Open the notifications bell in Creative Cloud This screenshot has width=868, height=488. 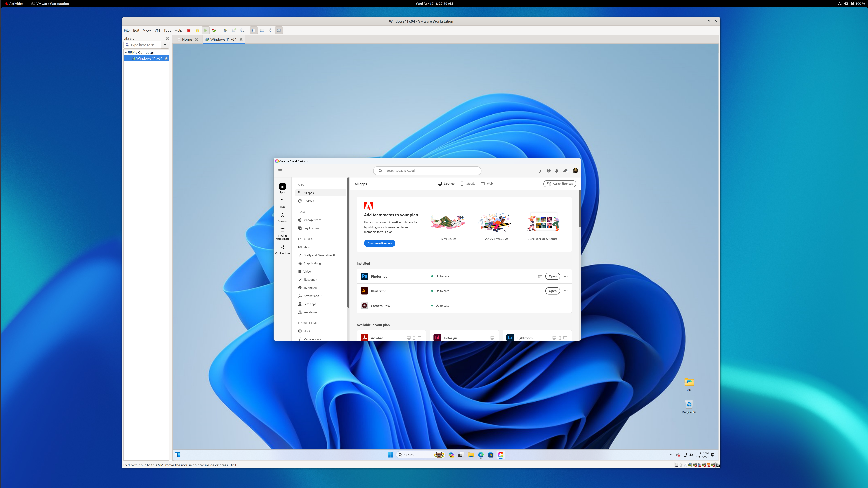[557, 171]
